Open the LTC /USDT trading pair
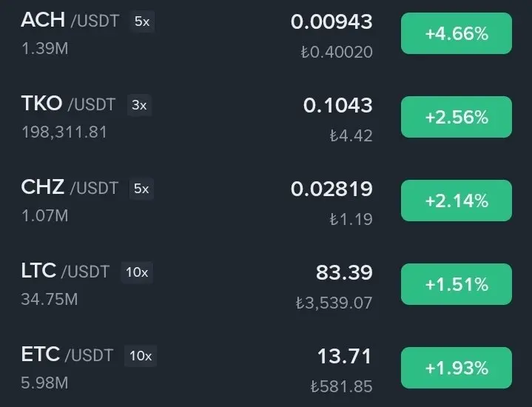This screenshot has height=407, width=532. [65, 271]
